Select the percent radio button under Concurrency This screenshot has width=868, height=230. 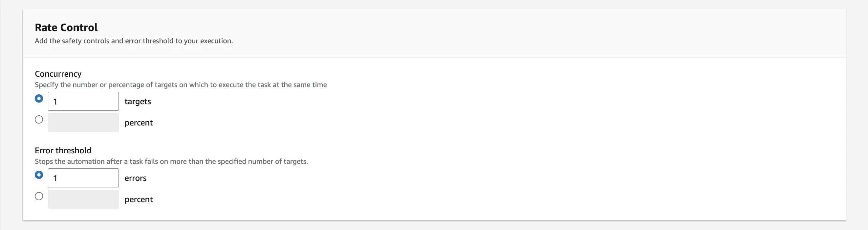point(39,119)
